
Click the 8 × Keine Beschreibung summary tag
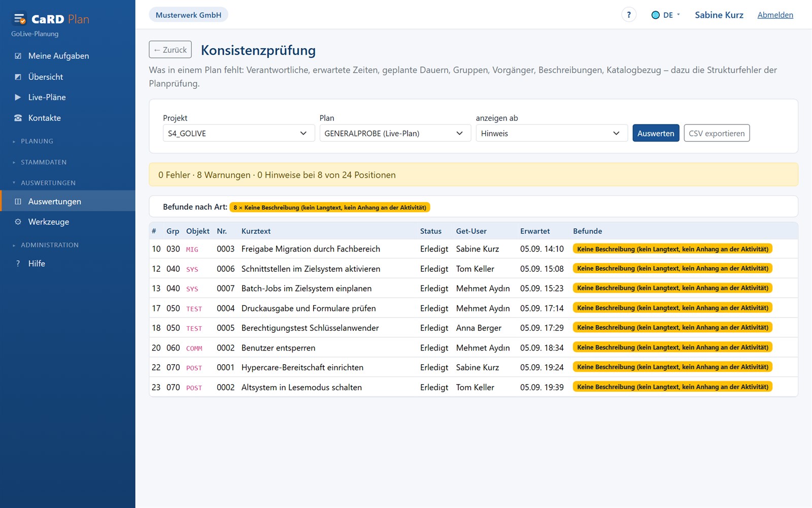[x=330, y=207]
